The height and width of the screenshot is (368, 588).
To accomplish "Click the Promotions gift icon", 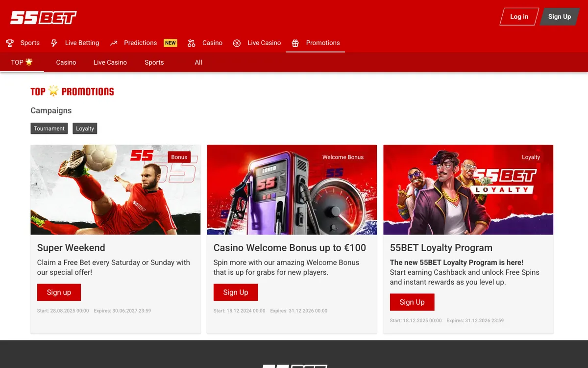I will [x=295, y=43].
